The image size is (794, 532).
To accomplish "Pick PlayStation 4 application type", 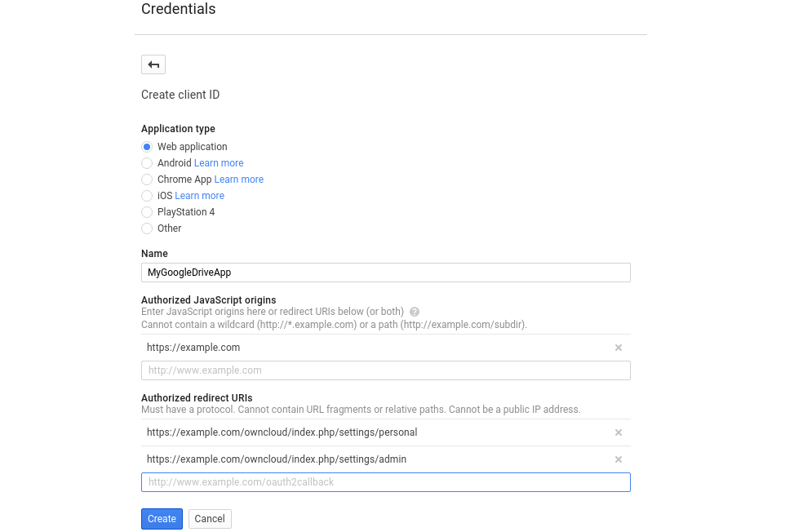I will [x=147, y=212].
